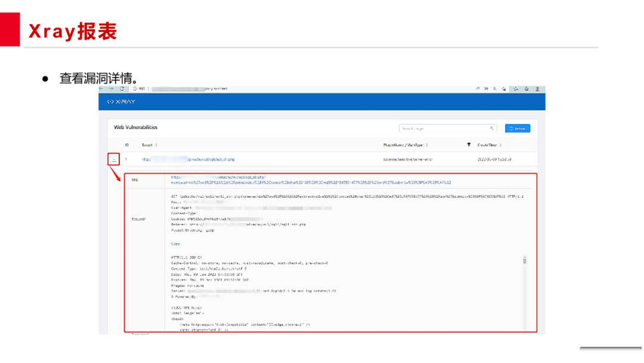Click the Cache-Control response header line

(249, 263)
